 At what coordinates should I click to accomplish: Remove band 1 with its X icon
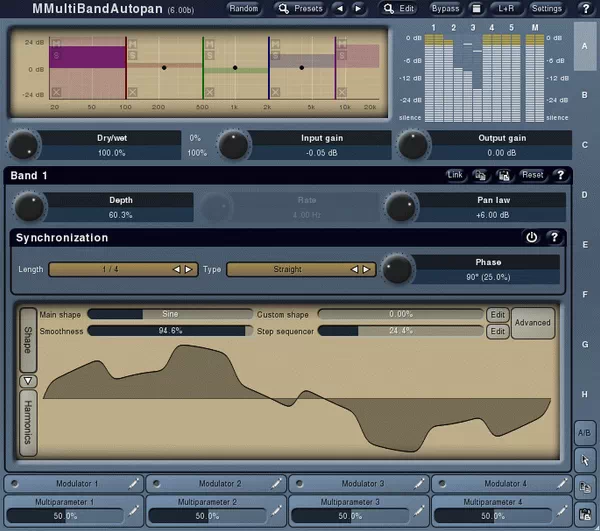click(56, 92)
